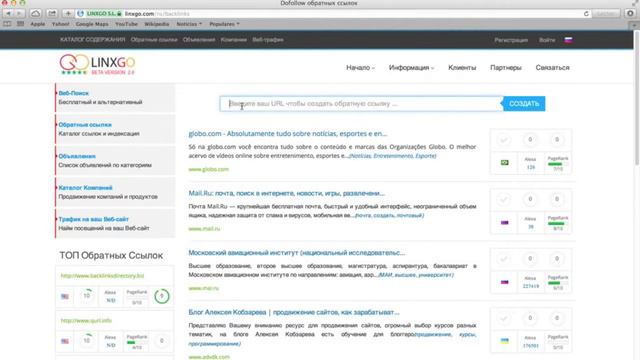
Task: Click the URL input field for backlink creation
Action: 361,104
